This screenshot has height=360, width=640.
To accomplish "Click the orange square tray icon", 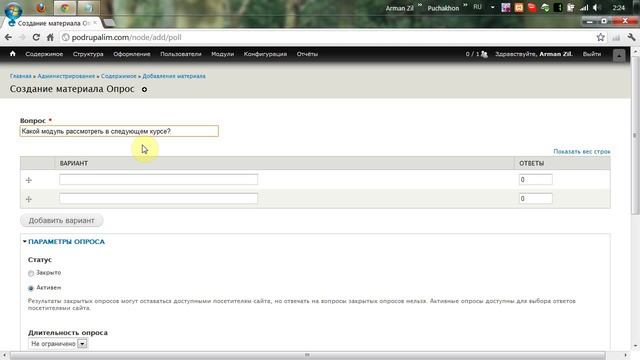I will [519, 8].
